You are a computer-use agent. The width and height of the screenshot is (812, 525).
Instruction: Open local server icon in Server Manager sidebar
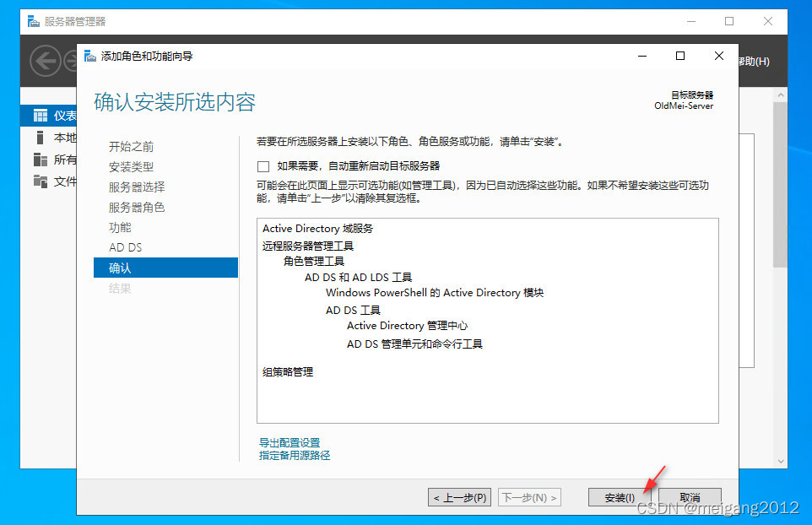pos(40,138)
